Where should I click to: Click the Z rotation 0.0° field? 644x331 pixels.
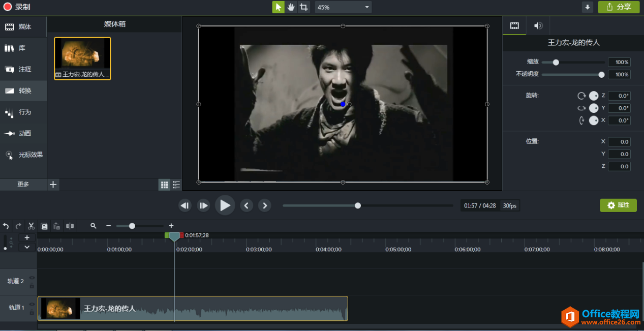[619, 96]
